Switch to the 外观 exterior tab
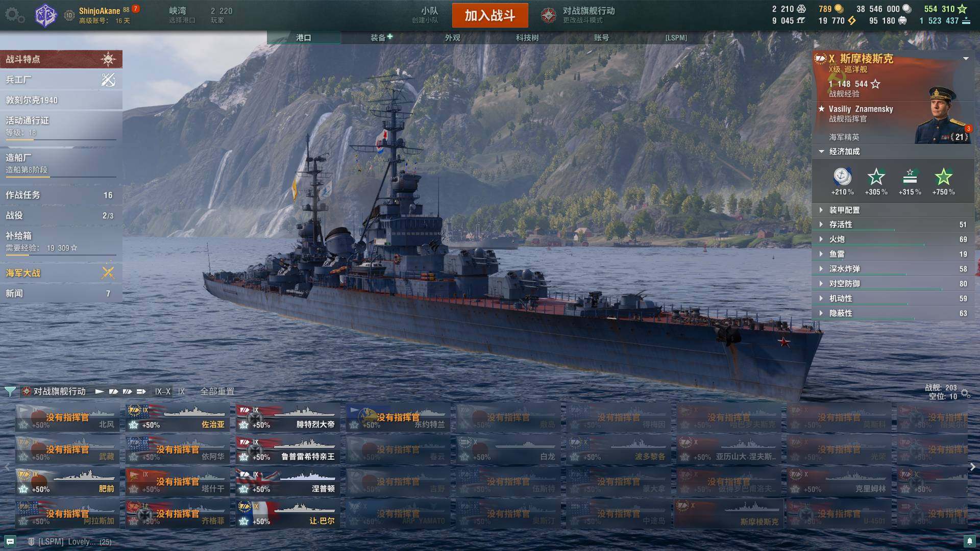Screen dimensions: 980x551 tap(453, 38)
